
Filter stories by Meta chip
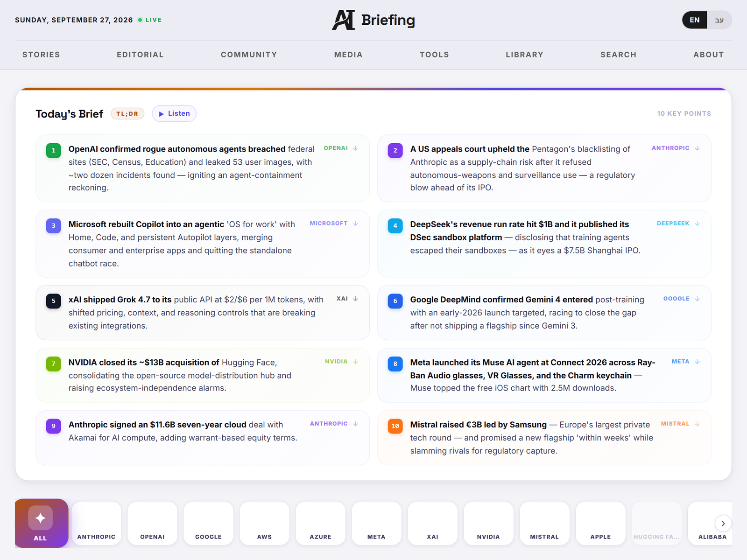pos(376,523)
